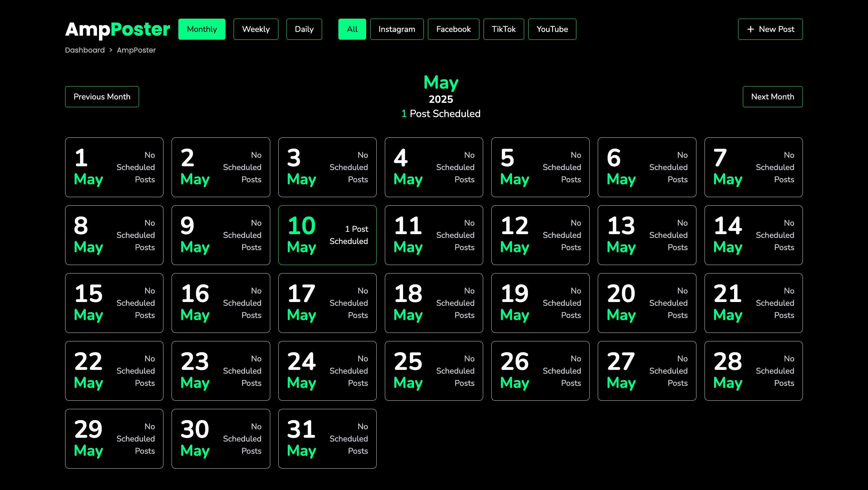Select the 14 May calendar cell
Viewport: 868px width, 490px height.
(x=753, y=235)
